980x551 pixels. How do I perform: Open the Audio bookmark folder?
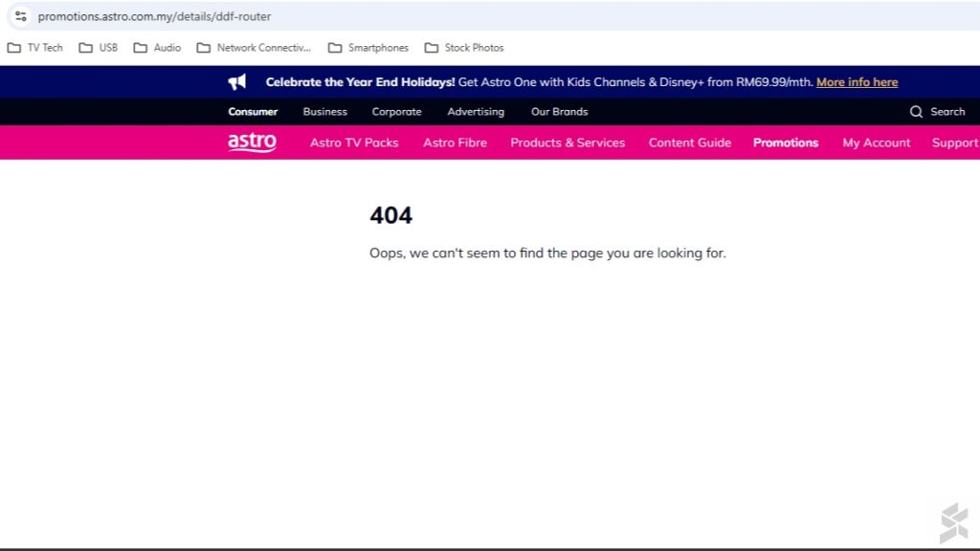pyautogui.click(x=157, y=48)
